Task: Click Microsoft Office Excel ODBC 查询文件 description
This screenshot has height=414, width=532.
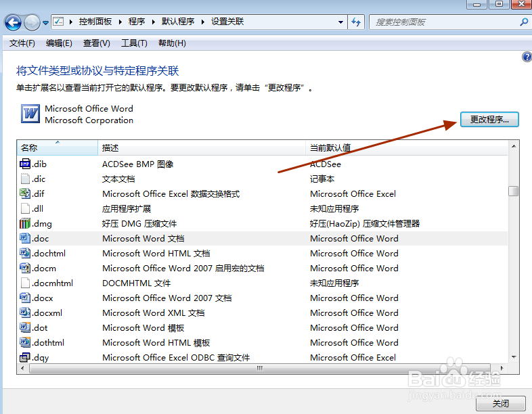Action: [176, 357]
